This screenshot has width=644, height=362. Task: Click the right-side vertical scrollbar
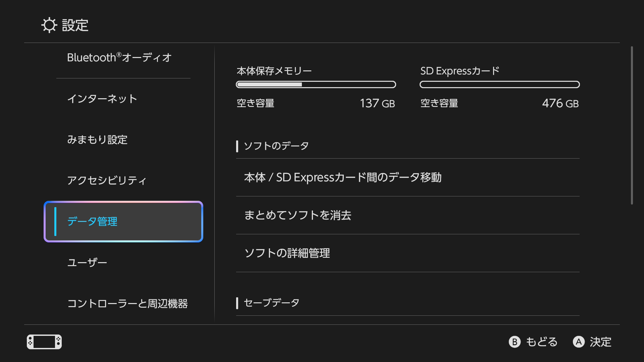pyautogui.click(x=632, y=126)
